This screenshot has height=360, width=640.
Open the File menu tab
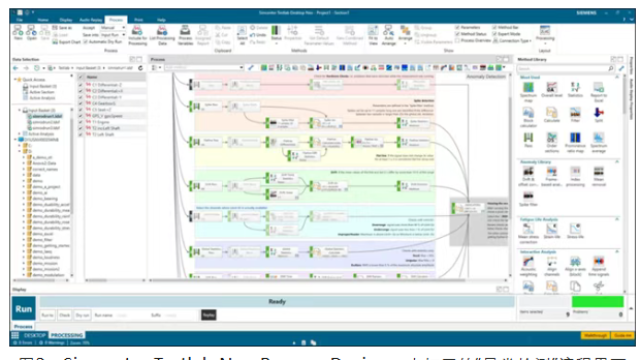click(x=20, y=20)
